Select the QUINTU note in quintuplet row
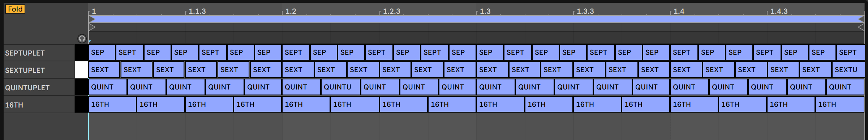The width and height of the screenshot is (868, 140). click(x=340, y=87)
